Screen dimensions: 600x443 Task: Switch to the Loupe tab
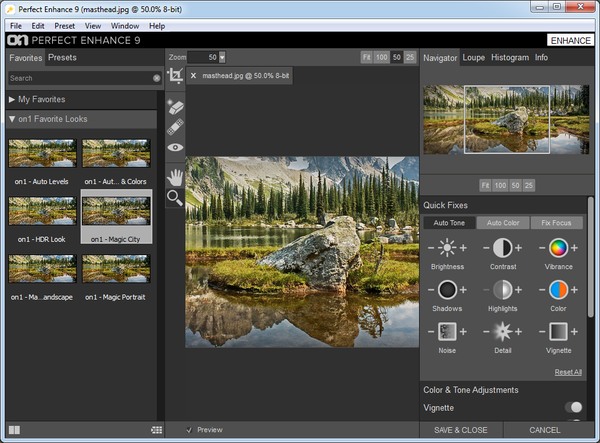474,57
